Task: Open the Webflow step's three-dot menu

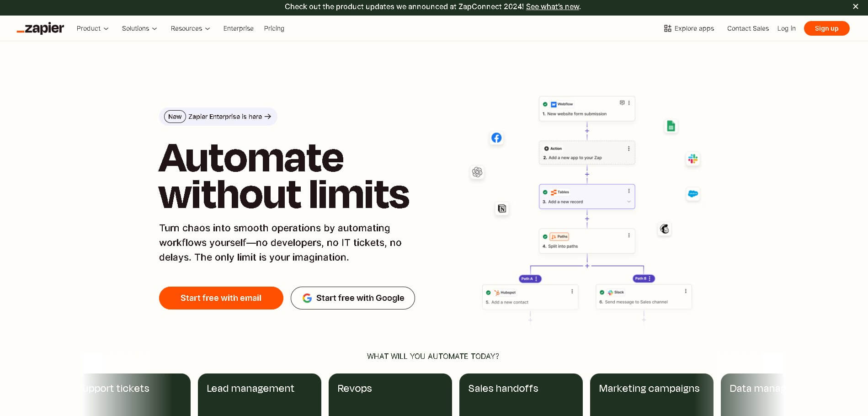Action: 629,103
